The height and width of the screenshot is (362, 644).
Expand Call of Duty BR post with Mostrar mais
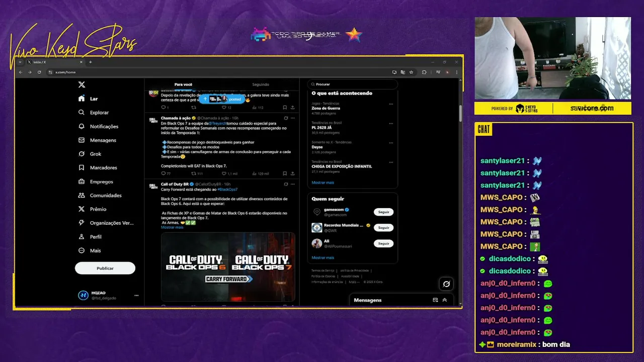click(x=172, y=227)
